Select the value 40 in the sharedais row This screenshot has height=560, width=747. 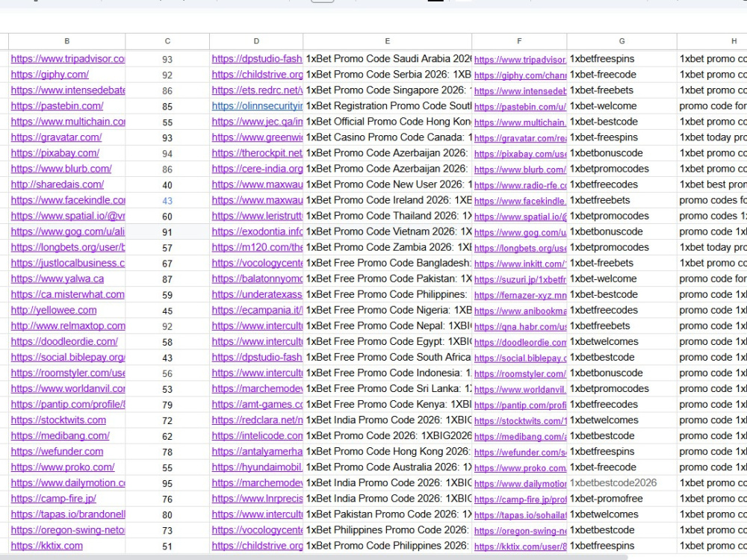point(167,184)
